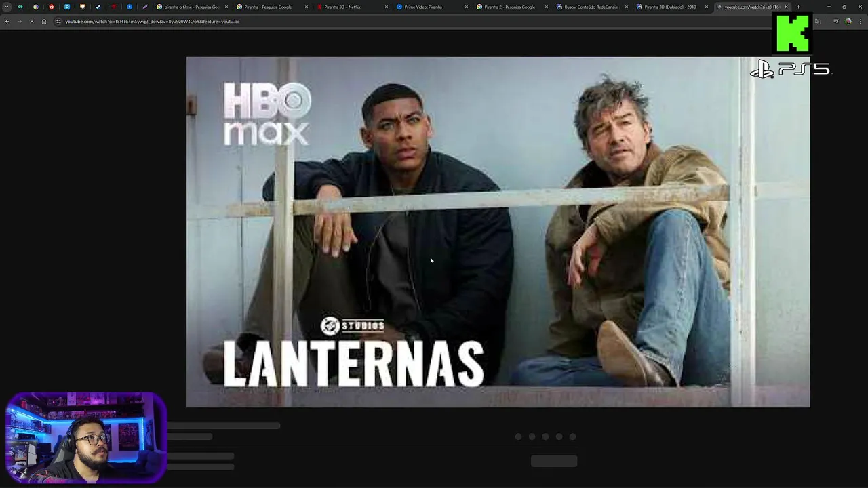Screen dimensions: 868x488
Task: Close the 'Piranha - Pesquisa Google' tab
Action: point(307,7)
